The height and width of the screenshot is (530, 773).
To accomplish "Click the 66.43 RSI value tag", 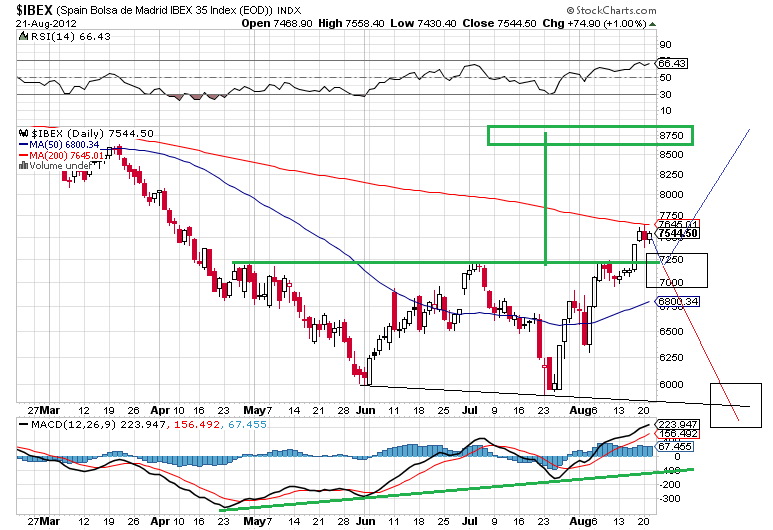I will tap(672, 63).
